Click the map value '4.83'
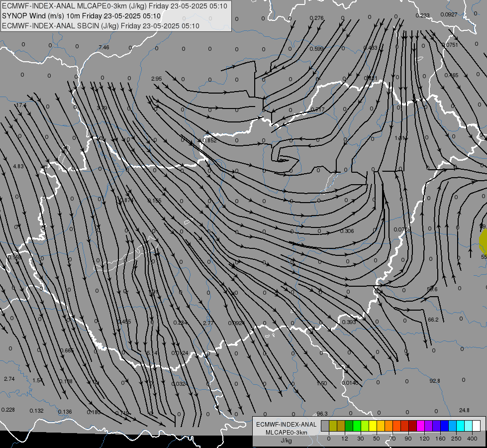This screenshot has height=448, width=487. pos(18,166)
